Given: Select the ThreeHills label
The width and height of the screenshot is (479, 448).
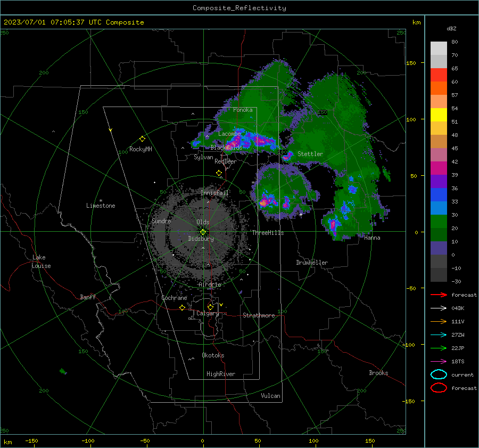Looking at the screenshot, I should (x=268, y=233).
